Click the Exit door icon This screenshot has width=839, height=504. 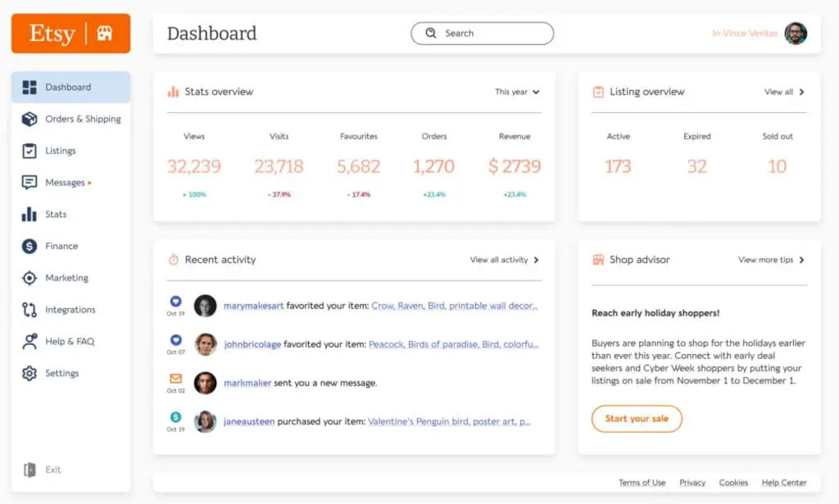(29, 470)
